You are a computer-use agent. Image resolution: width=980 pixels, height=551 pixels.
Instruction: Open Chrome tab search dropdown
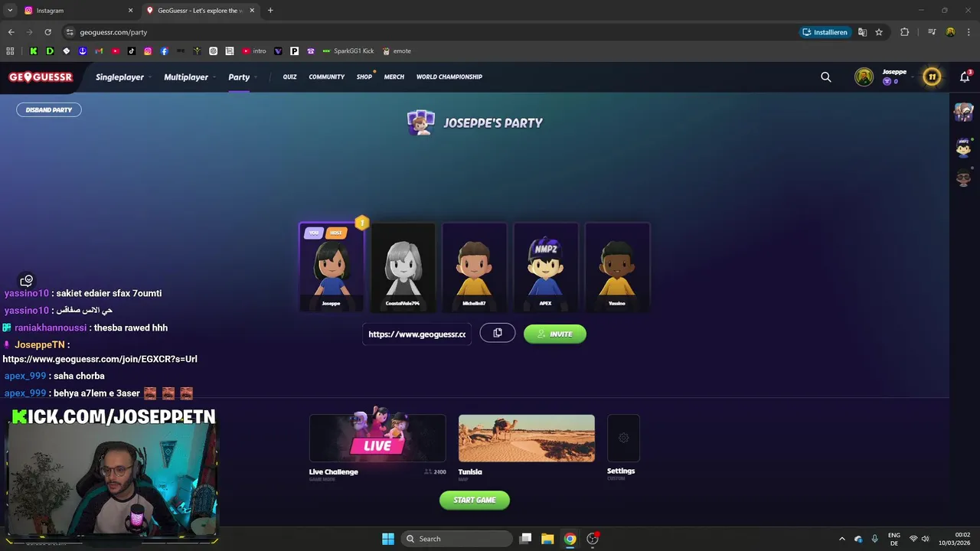click(10, 11)
